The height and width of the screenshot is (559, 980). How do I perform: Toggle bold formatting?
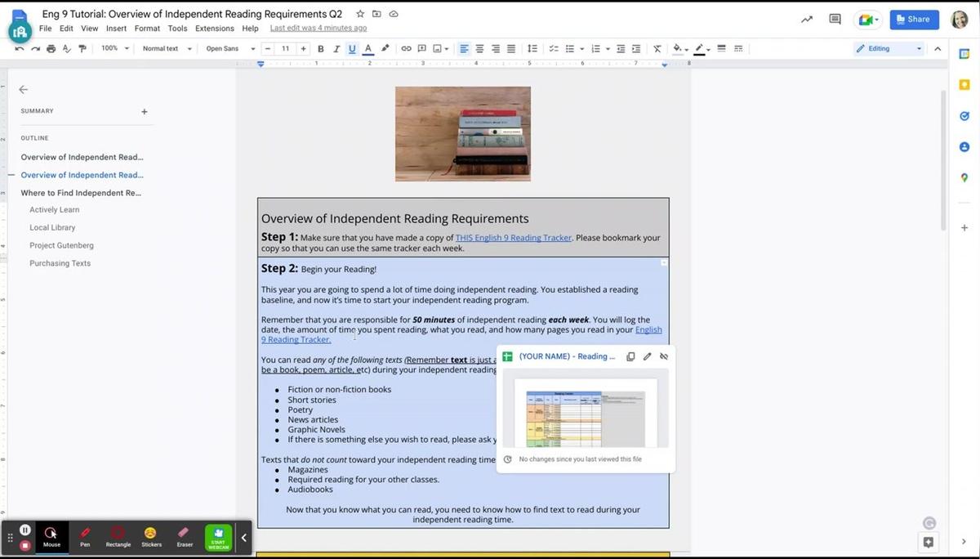point(320,49)
